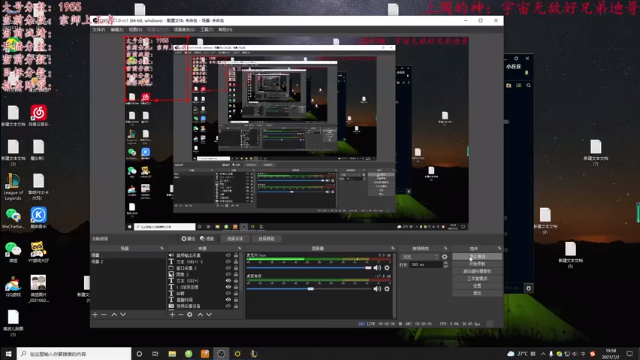Open the 微信 desktop shortcut
The width and height of the screenshot is (640, 360).
pyautogui.click(x=13, y=251)
